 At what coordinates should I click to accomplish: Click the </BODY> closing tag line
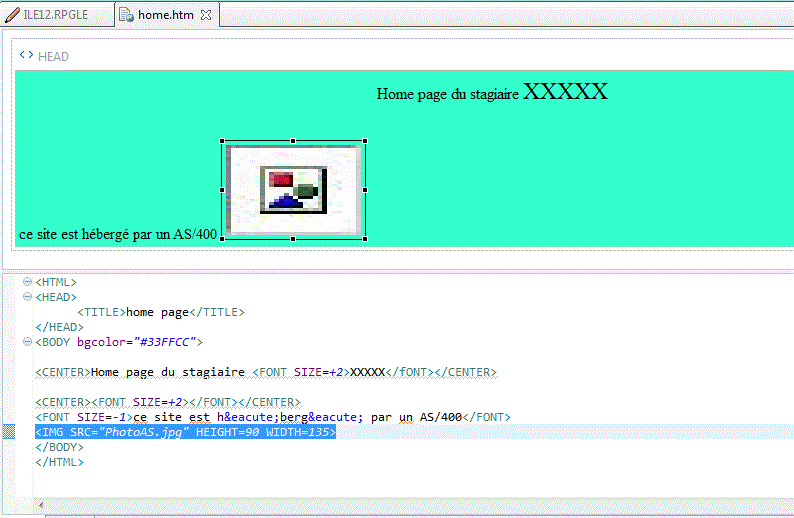tap(60, 447)
